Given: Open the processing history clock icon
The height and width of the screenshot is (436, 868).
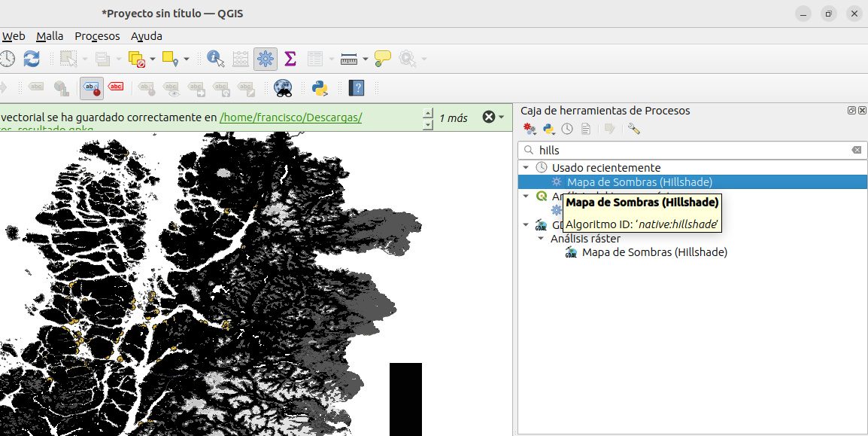Looking at the screenshot, I should 567,129.
